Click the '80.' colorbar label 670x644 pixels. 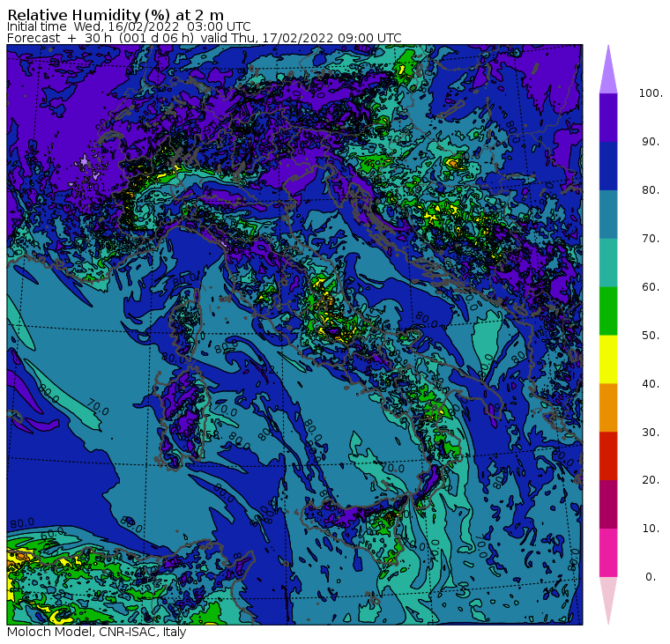651,189
